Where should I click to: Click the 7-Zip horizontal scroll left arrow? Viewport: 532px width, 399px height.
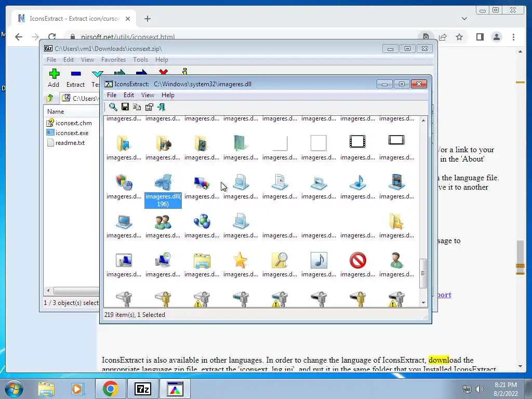click(48, 291)
